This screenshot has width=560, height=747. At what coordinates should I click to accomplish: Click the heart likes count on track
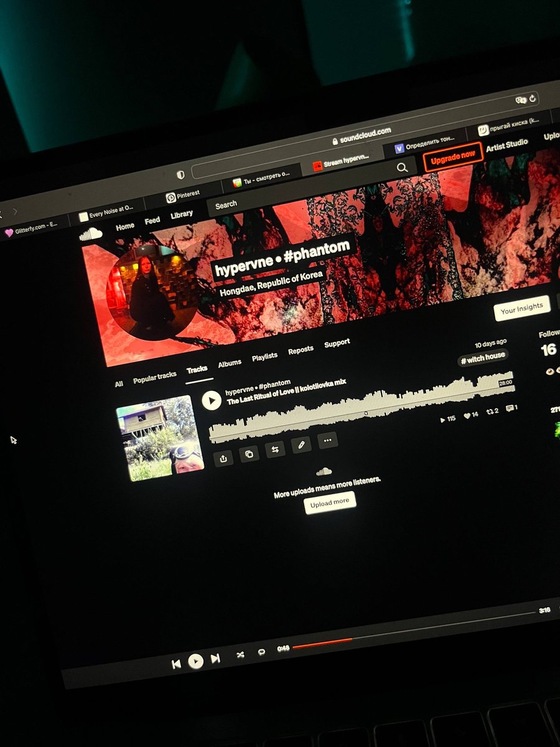[471, 415]
